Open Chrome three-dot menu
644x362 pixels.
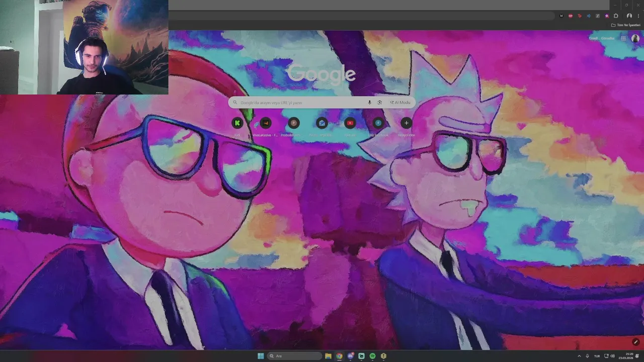[638, 16]
